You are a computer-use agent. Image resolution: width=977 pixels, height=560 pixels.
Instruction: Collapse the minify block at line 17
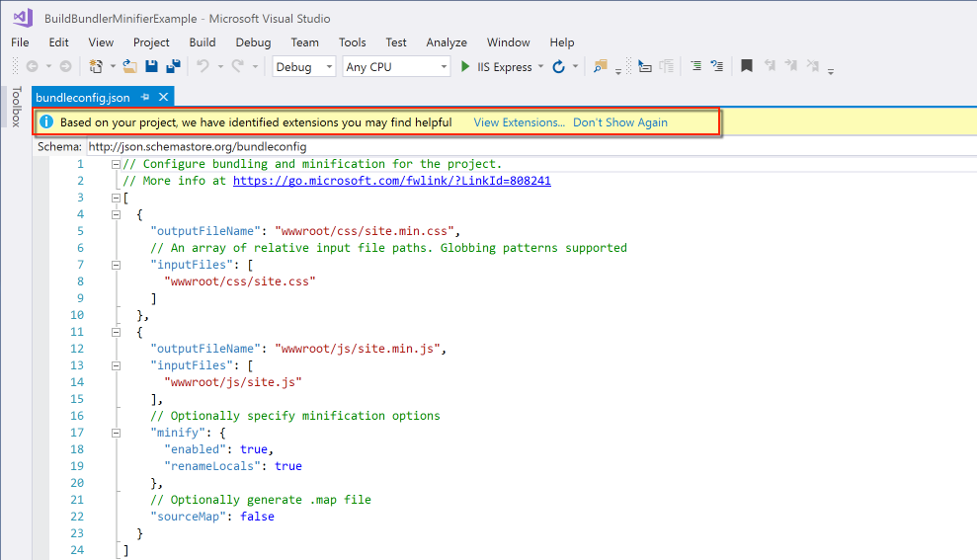pos(116,433)
